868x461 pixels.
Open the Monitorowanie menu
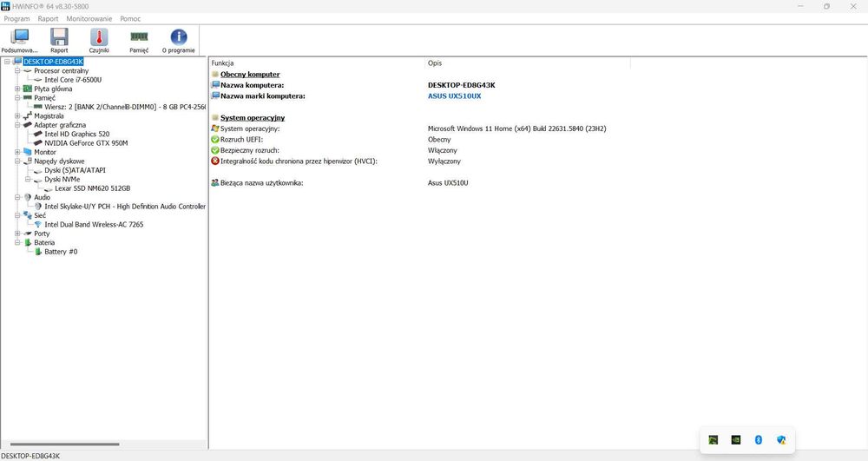tap(89, 19)
